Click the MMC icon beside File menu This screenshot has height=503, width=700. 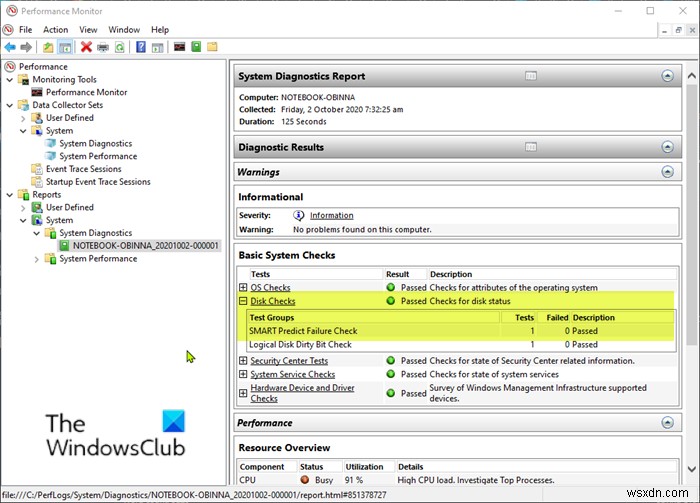tap(8, 29)
